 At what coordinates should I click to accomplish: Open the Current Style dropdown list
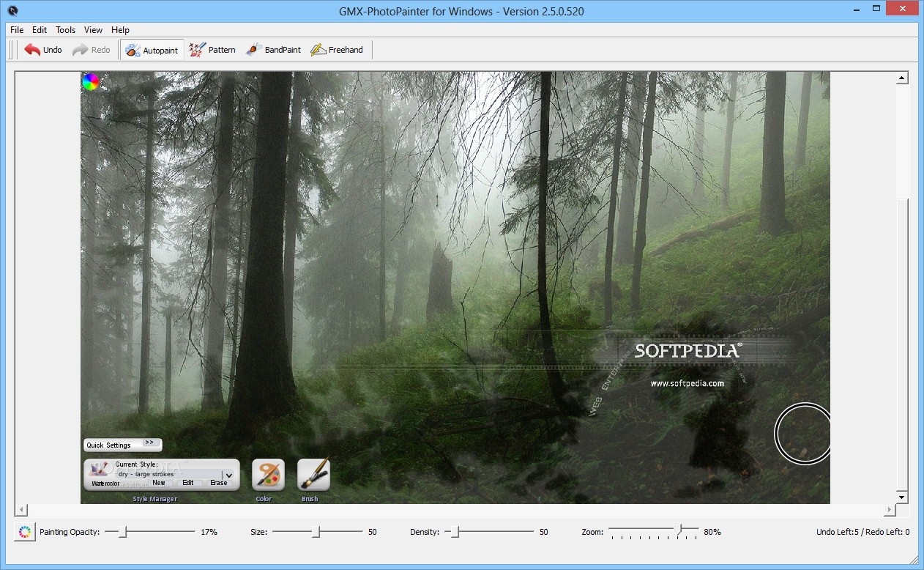coord(228,475)
